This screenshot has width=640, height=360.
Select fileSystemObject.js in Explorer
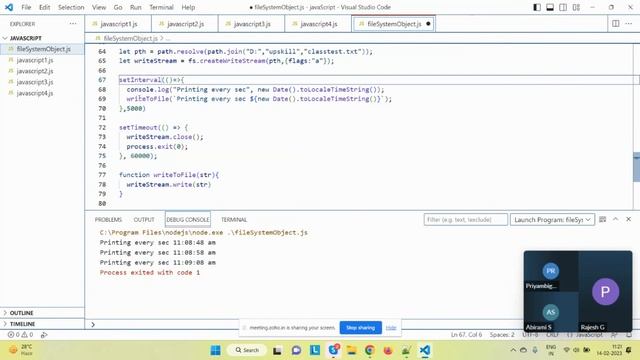tap(42, 49)
